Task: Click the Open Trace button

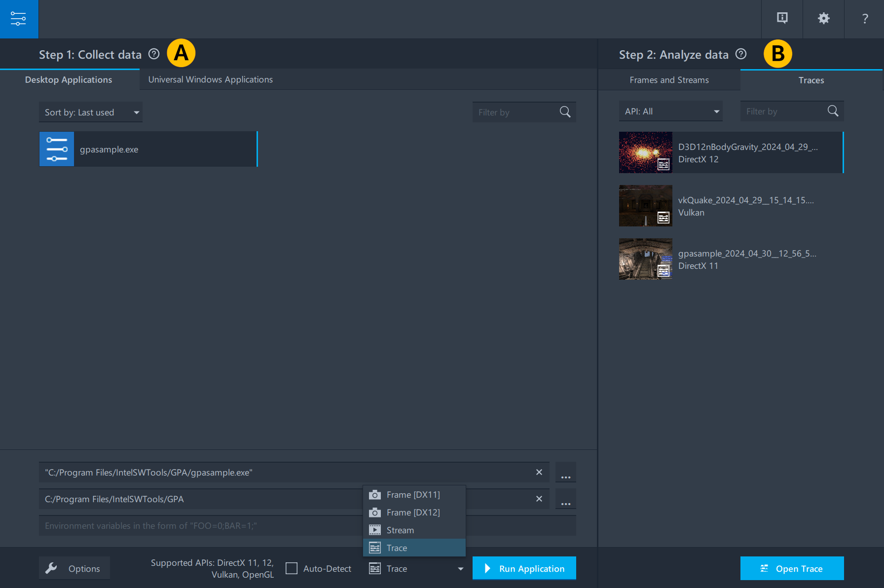Action: pos(792,568)
